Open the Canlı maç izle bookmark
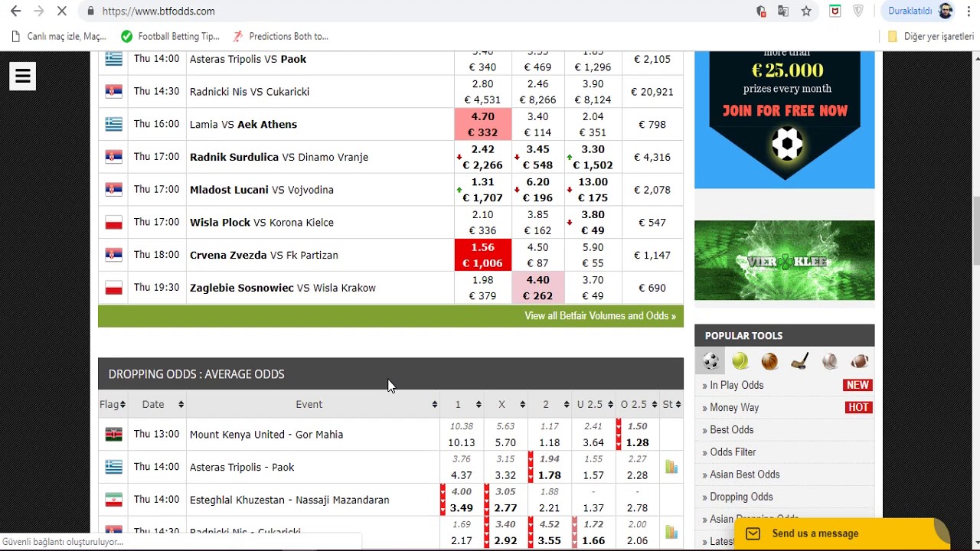The image size is (980, 551). [x=60, y=36]
